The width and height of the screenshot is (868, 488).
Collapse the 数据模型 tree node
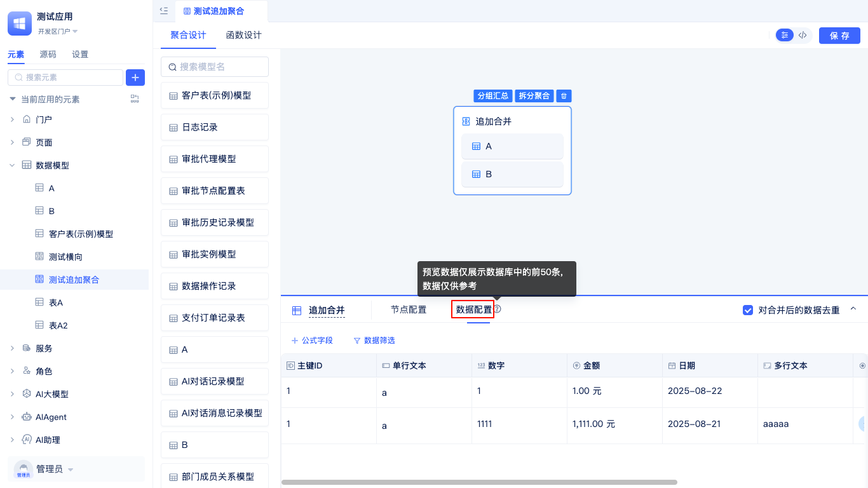click(x=12, y=165)
